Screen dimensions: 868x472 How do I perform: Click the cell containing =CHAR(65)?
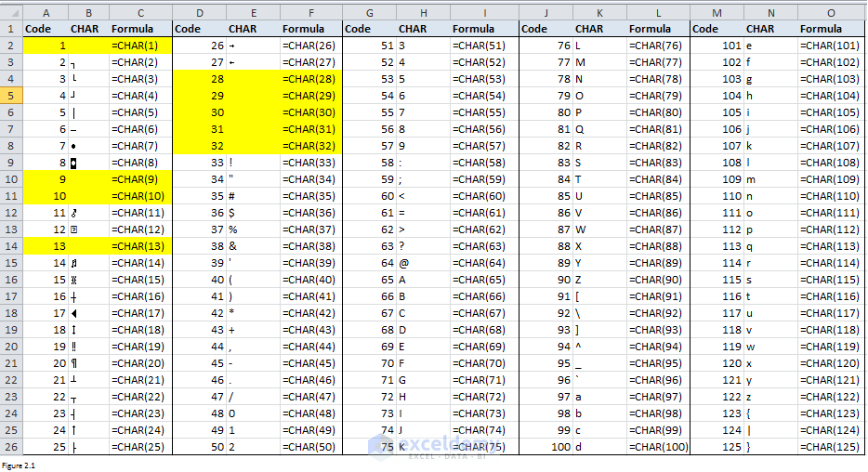[x=484, y=280]
